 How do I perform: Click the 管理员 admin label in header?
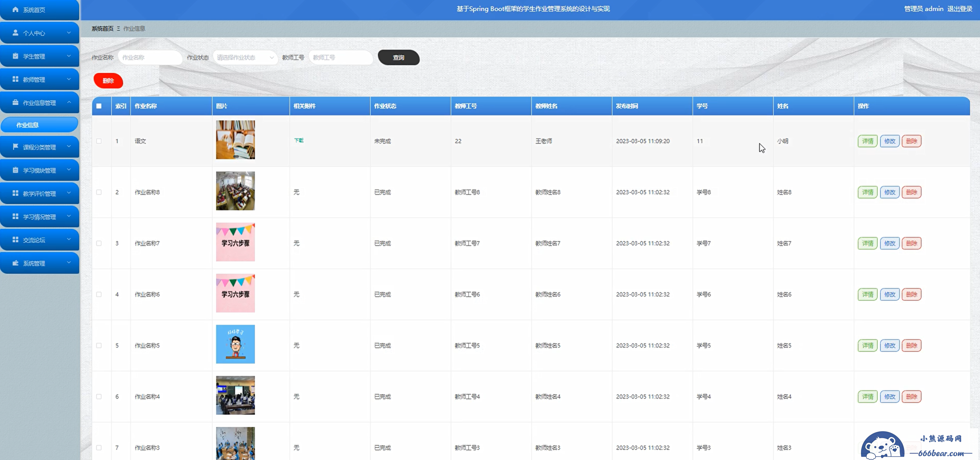click(x=924, y=9)
